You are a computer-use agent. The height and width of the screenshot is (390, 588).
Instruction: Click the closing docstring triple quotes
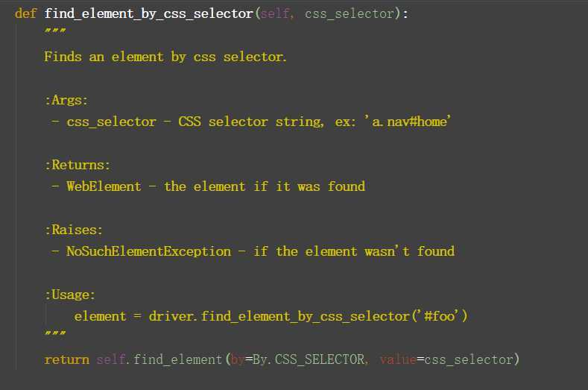(55, 333)
